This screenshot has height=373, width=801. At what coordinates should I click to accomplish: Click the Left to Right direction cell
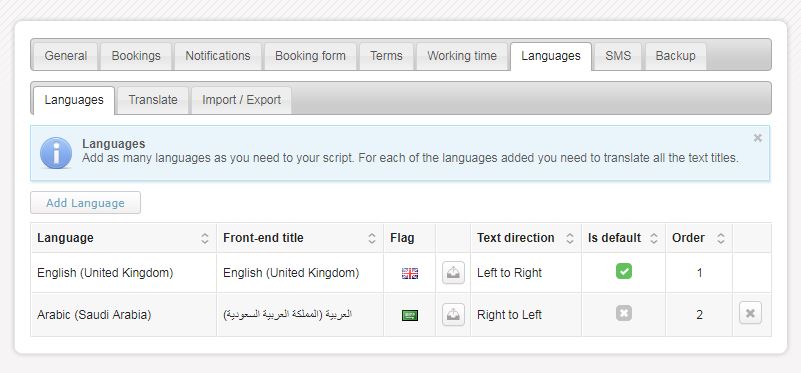click(526, 273)
